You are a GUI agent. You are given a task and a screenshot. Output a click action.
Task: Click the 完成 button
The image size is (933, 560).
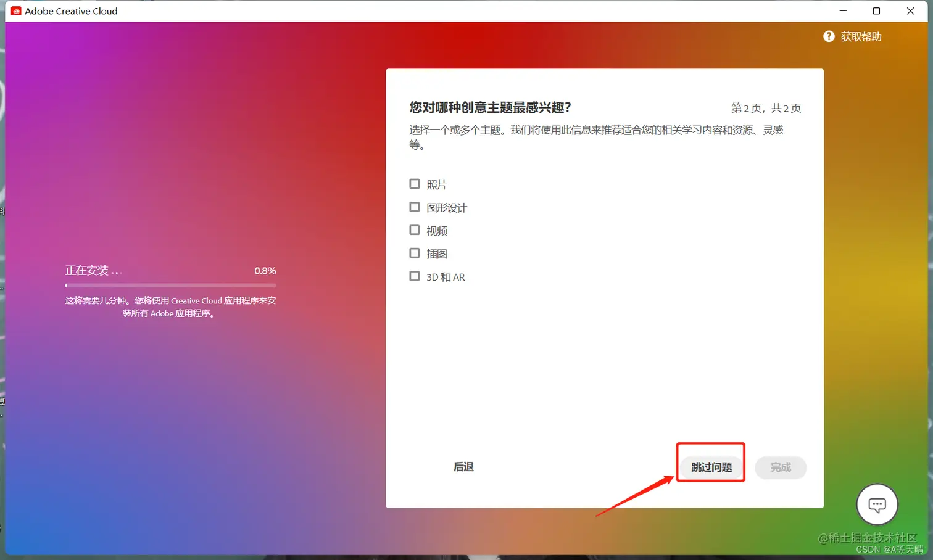[x=781, y=467]
